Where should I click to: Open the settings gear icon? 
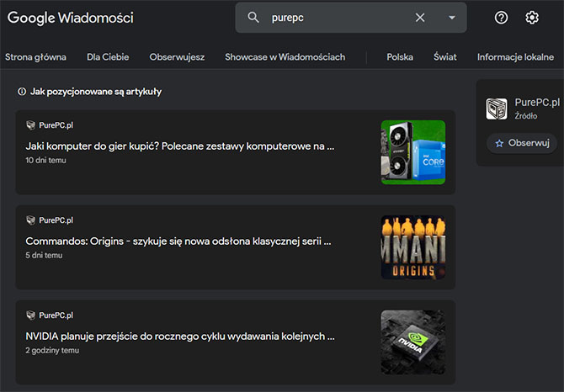tap(532, 18)
